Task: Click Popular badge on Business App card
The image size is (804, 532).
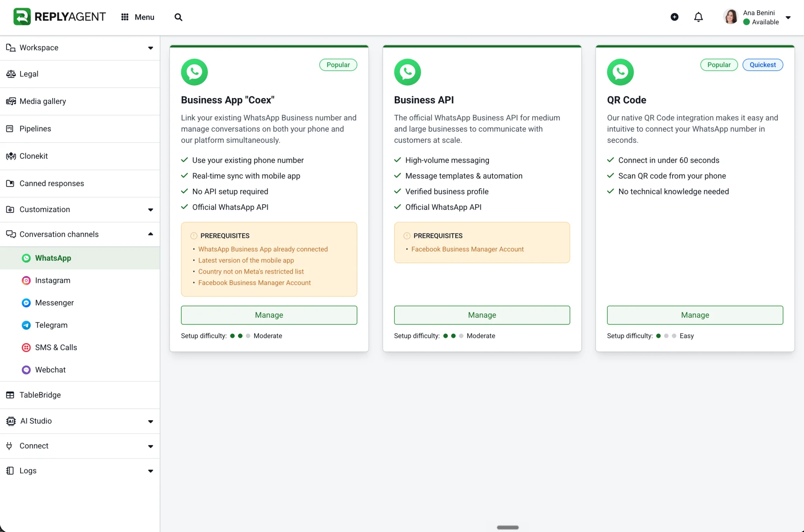Action: (x=338, y=65)
